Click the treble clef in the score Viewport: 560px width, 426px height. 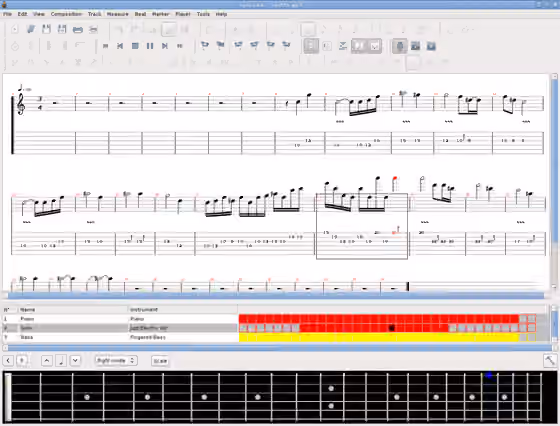21,104
